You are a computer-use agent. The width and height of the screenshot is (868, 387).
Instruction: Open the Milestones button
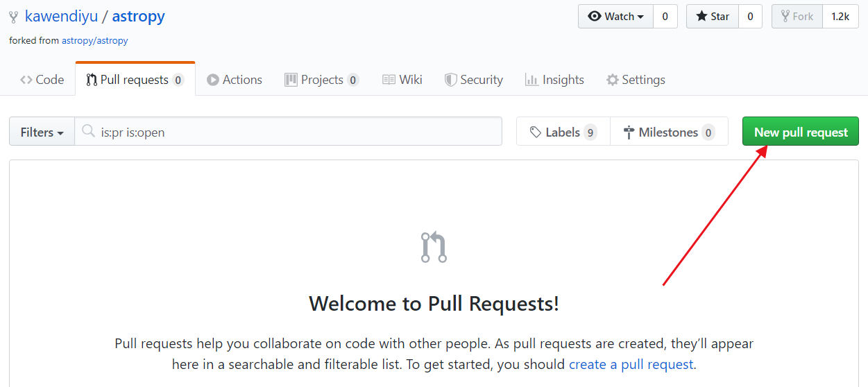tap(669, 132)
